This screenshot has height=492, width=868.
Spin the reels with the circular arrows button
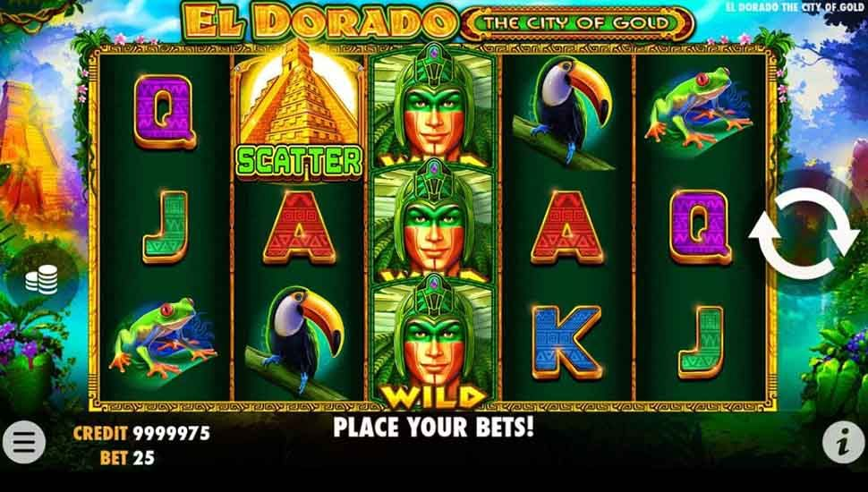(x=804, y=233)
